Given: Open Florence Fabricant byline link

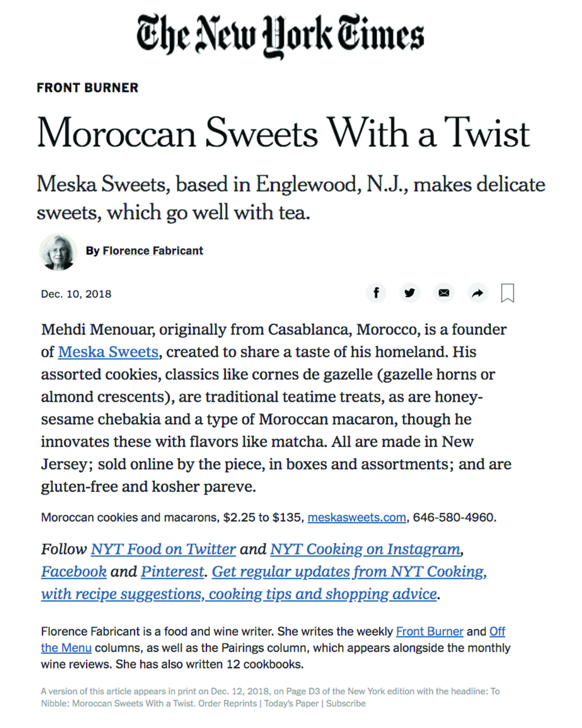Looking at the screenshot, I should (153, 251).
